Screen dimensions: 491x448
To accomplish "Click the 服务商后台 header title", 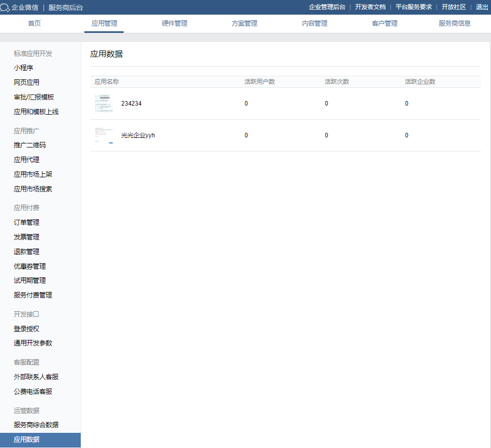I will [x=66, y=8].
